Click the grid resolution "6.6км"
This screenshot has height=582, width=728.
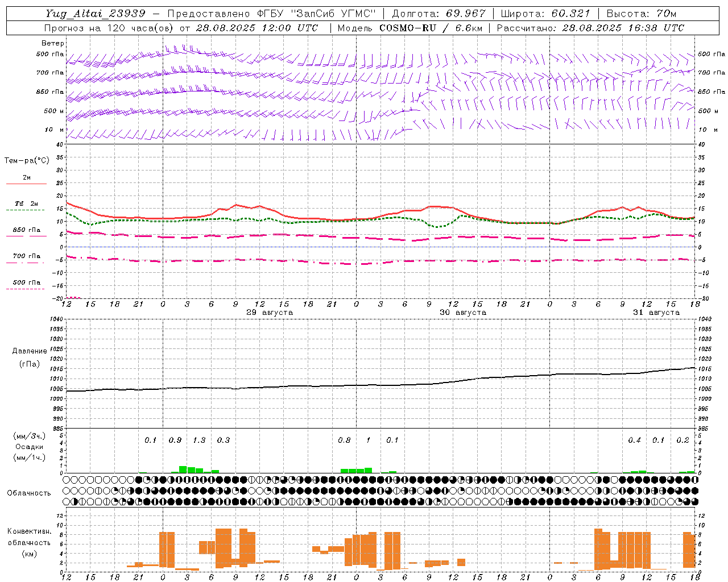(469, 28)
